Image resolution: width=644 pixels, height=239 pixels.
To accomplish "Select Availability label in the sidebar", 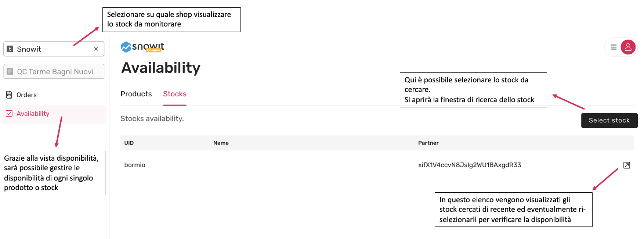I will tap(33, 114).
